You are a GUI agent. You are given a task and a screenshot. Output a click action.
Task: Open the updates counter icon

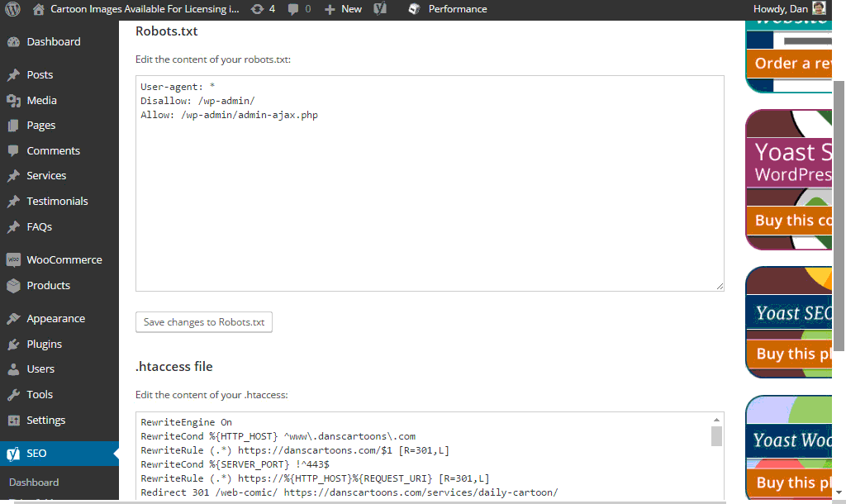pyautogui.click(x=258, y=9)
